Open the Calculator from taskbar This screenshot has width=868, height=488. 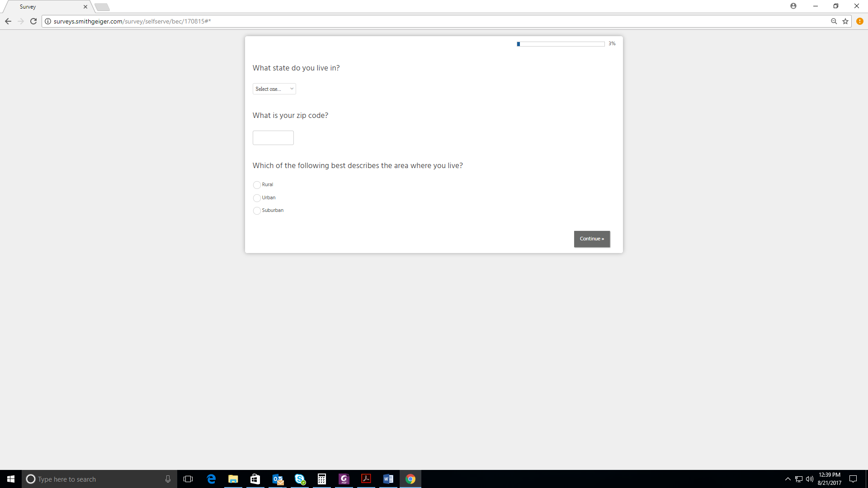tap(322, 479)
